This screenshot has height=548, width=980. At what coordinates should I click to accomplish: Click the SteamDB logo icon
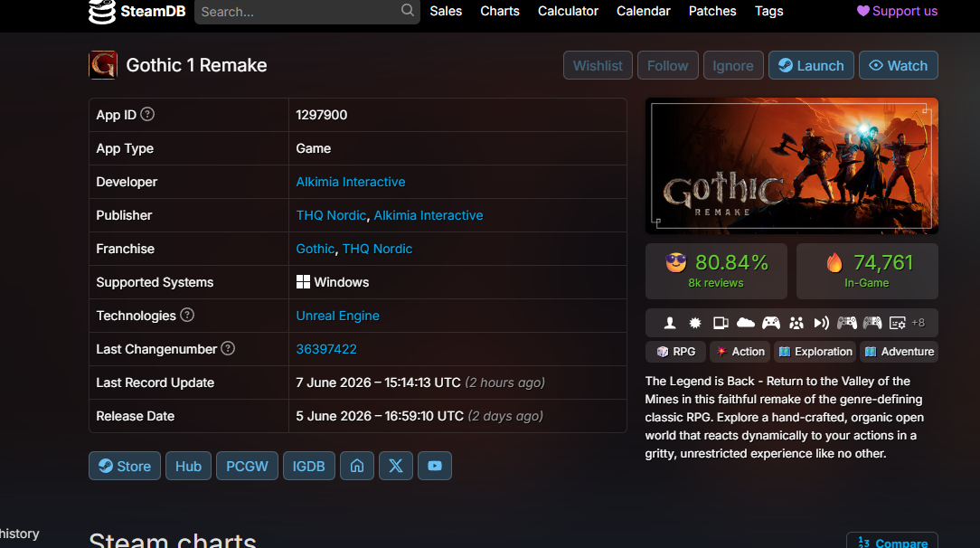coord(102,11)
